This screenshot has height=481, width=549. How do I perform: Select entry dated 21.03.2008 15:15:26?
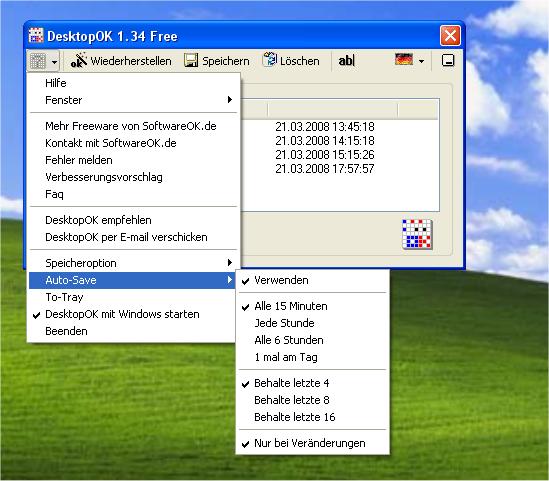click(x=325, y=155)
